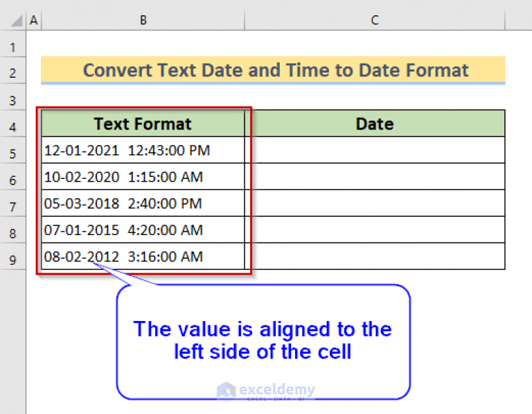Select column B header
This screenshot has height=414, width=532.
tap(143, 20)
